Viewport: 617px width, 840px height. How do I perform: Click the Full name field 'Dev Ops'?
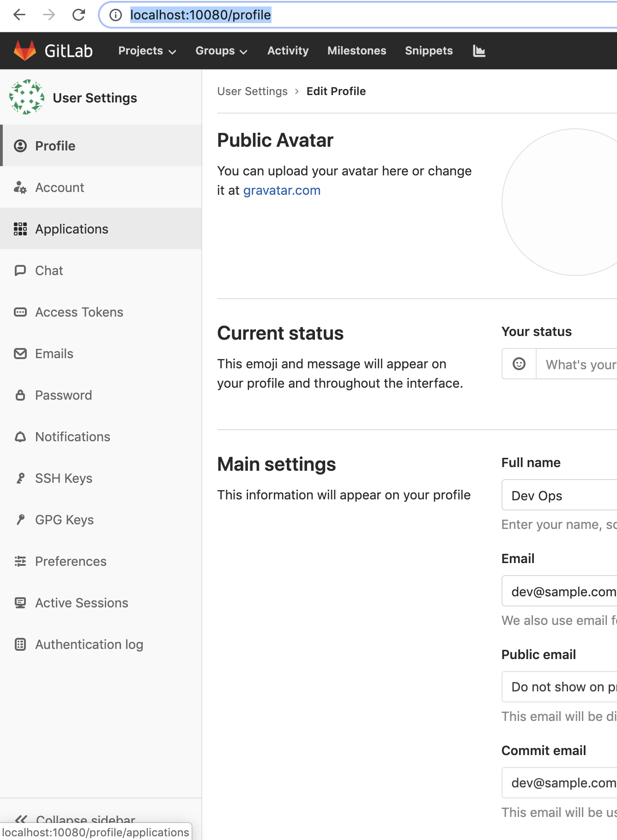coord(559,495)
